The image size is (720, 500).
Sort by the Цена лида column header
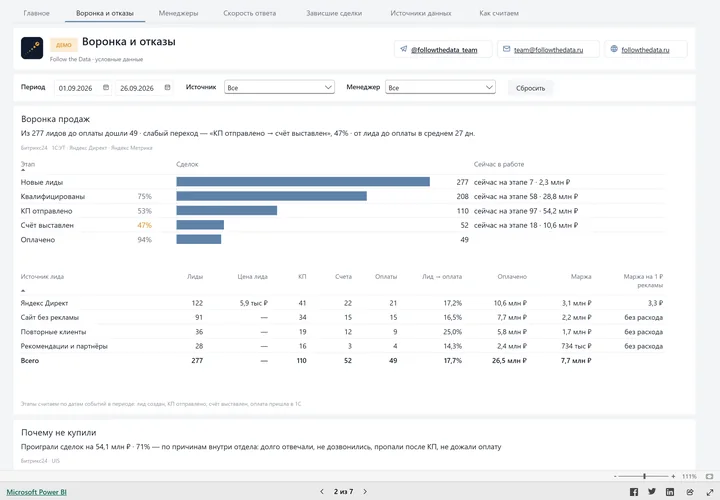[x=253, y=276]
